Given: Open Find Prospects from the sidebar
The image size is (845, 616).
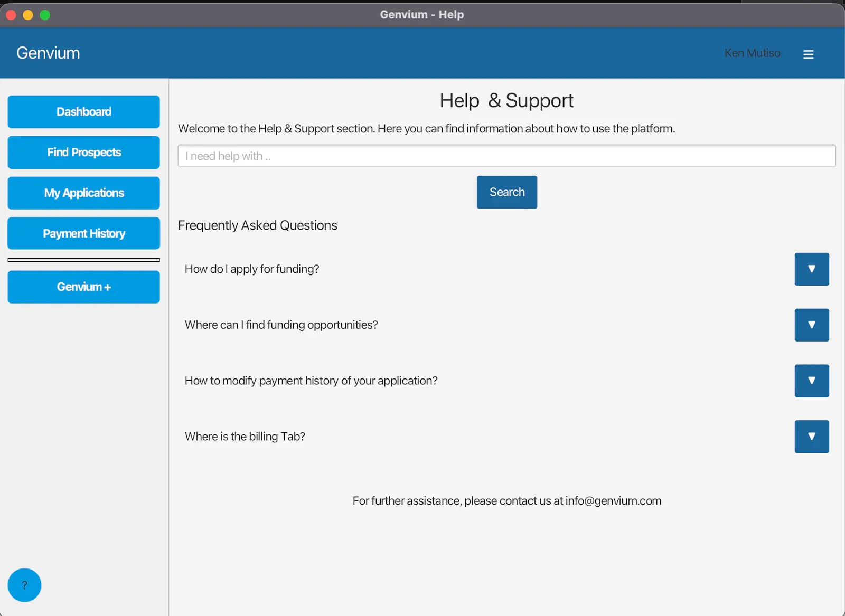Looking at the screenshot, I should click(x=84, y=153).
